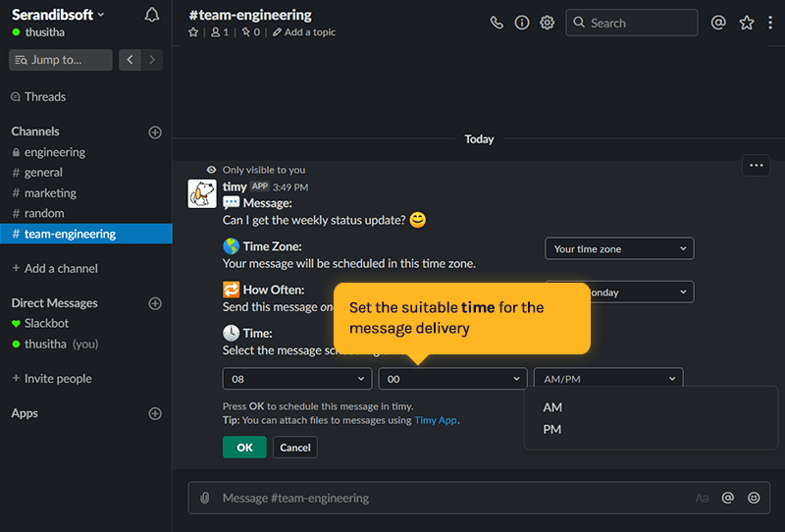
Task: Go back in history with the left arrow
Action: (x=130, y=60)
